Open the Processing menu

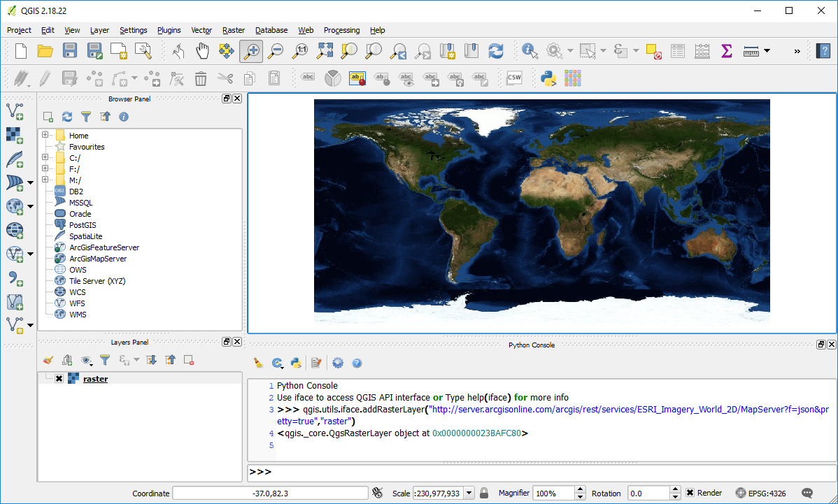341,30
